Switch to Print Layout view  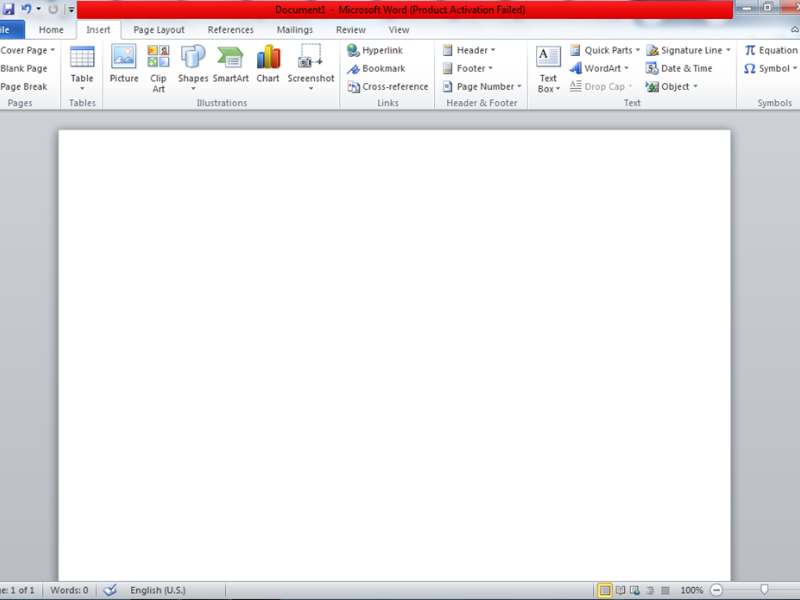click(605, 590)
